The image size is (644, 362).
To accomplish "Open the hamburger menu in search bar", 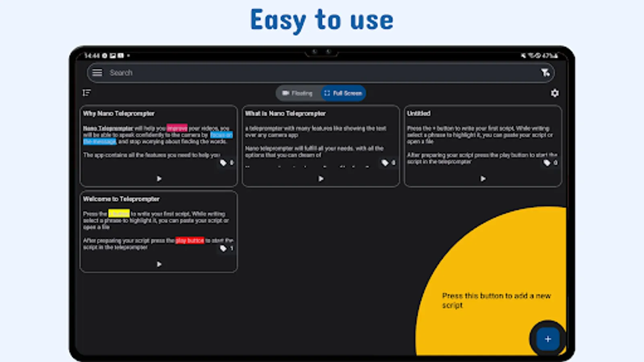I will click(x=97, y=73).
